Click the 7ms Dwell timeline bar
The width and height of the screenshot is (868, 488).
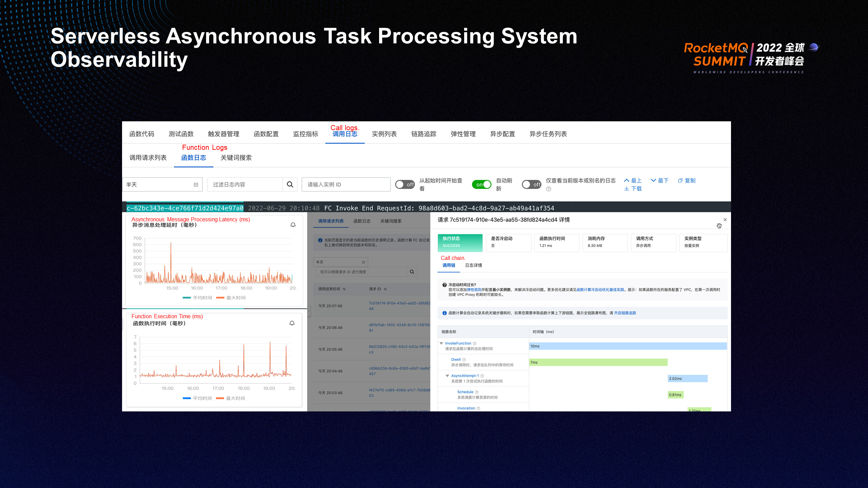pos(598,362)
